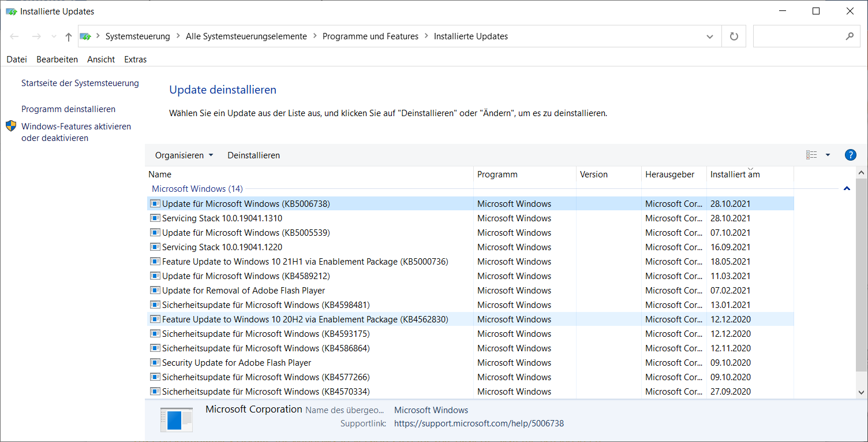Click the back navigation arrow
Viewport: 868px width, 442px height.
(14, 36)
